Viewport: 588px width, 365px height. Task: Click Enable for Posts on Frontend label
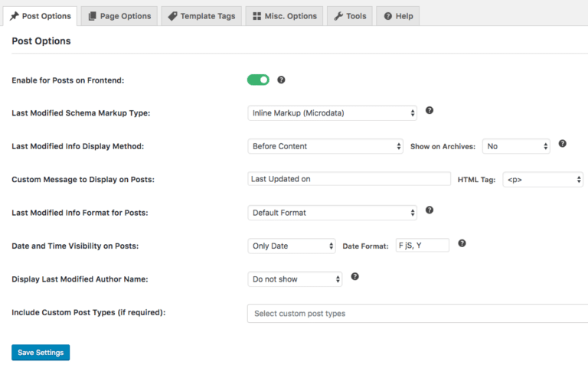click(x=68, y=80)
